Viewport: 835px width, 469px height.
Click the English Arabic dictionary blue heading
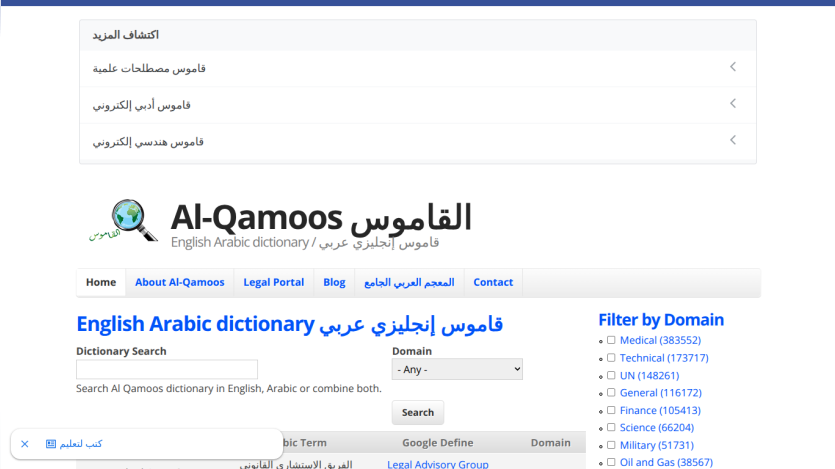tap(289, 324)
